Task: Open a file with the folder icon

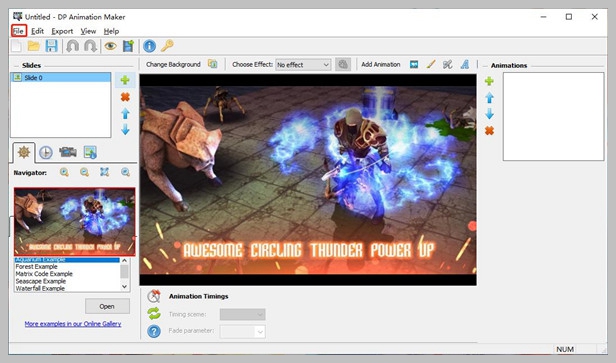Action: pyautogui.click(x=34, y=46)
